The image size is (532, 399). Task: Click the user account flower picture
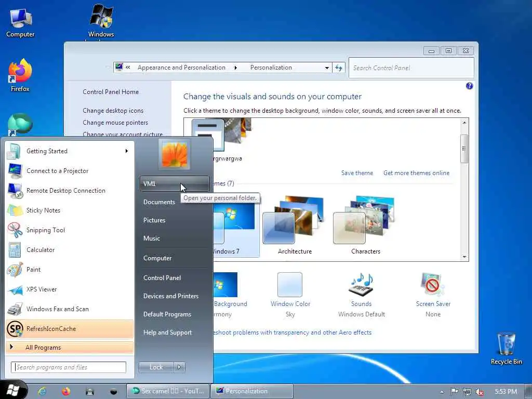tap(175, 154)
